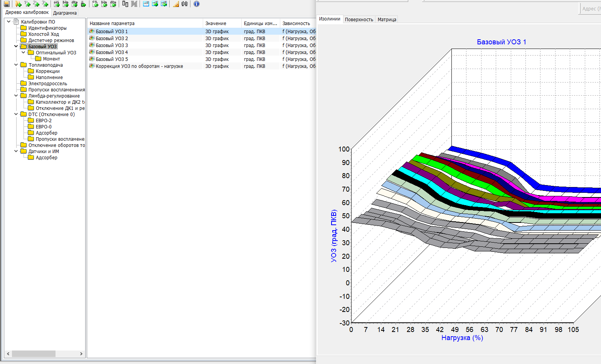This screenshot has height=364, width=601.
Task: Switch to the Диаграмма tab
Action: [x=65, y=13]
